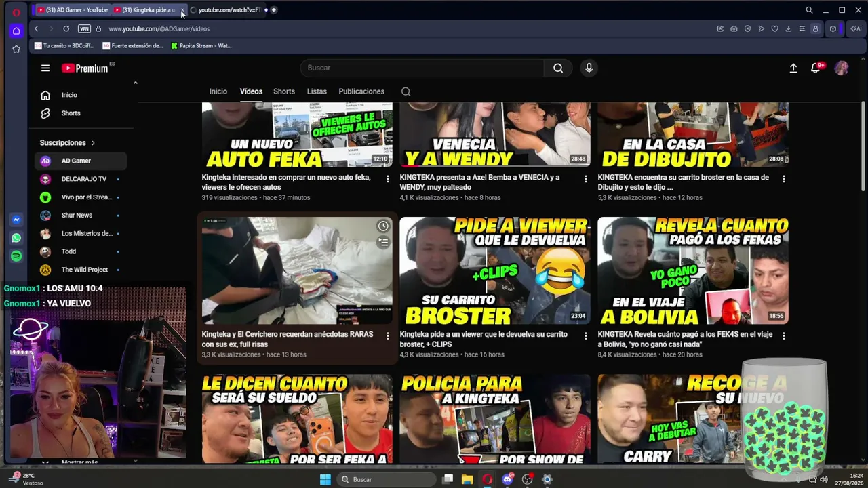Open the YouTube upload/create icon
Screen dimensions: 868x488
pyautogui.click(x=793, y=68)
